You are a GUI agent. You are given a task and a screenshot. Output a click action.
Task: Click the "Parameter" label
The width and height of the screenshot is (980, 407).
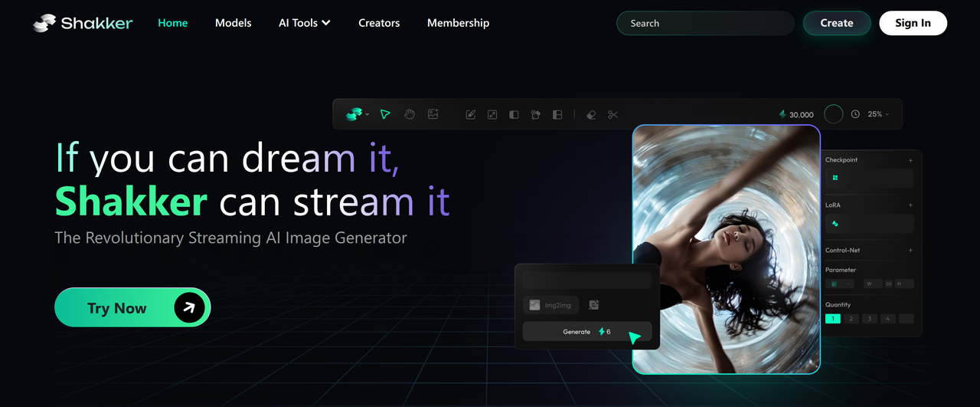841,270
